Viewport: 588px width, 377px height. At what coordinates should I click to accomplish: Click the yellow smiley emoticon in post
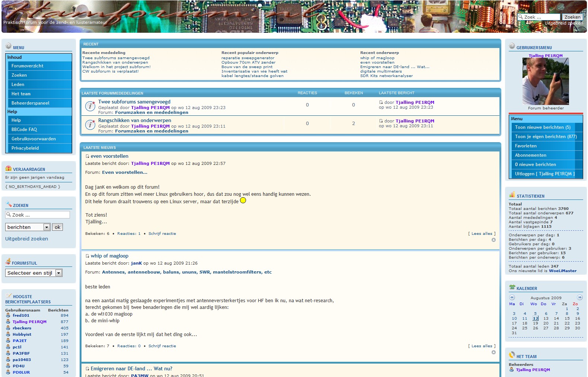[x=243, y=201]
